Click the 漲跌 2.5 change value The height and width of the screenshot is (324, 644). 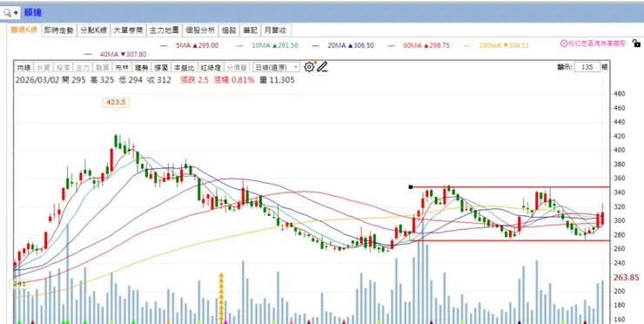[195, 80]
